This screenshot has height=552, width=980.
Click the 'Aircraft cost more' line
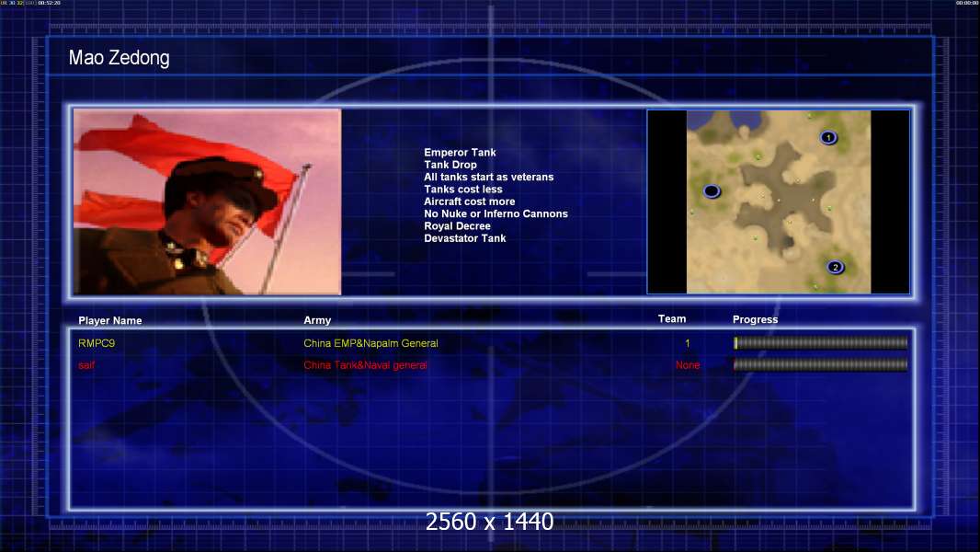click(470, 201)
